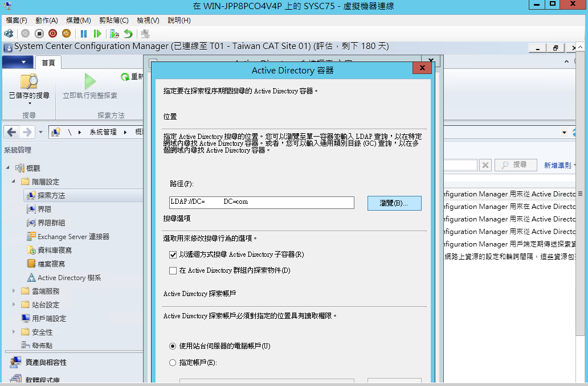This screenshot has width=588, height=386.
Task: Click the red Shut Down VM icon
Action: (x=52, y=34)
